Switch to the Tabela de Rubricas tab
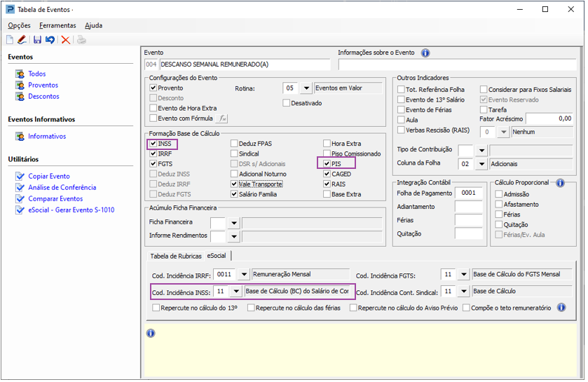The image size is (588, 382). tap(176, 257)
